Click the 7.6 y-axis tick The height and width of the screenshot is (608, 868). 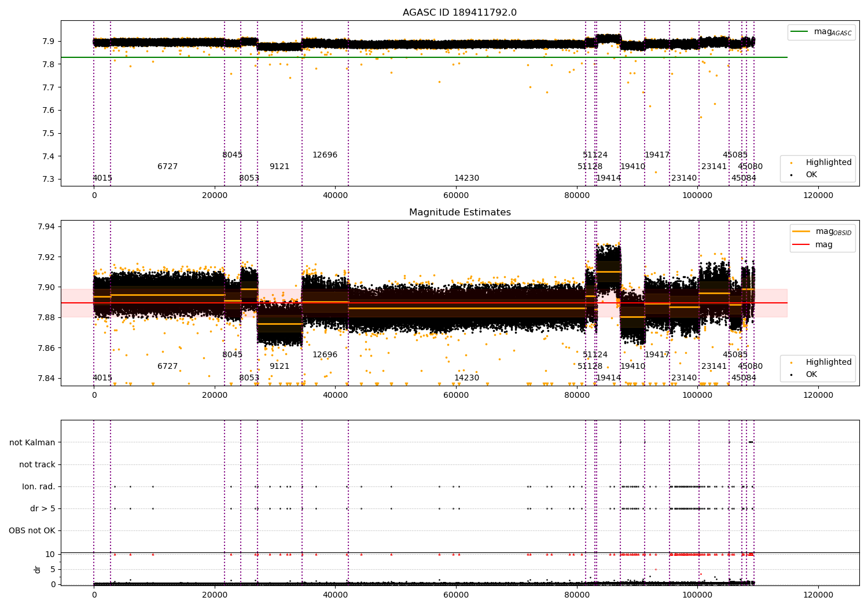[x=49, y=110]
